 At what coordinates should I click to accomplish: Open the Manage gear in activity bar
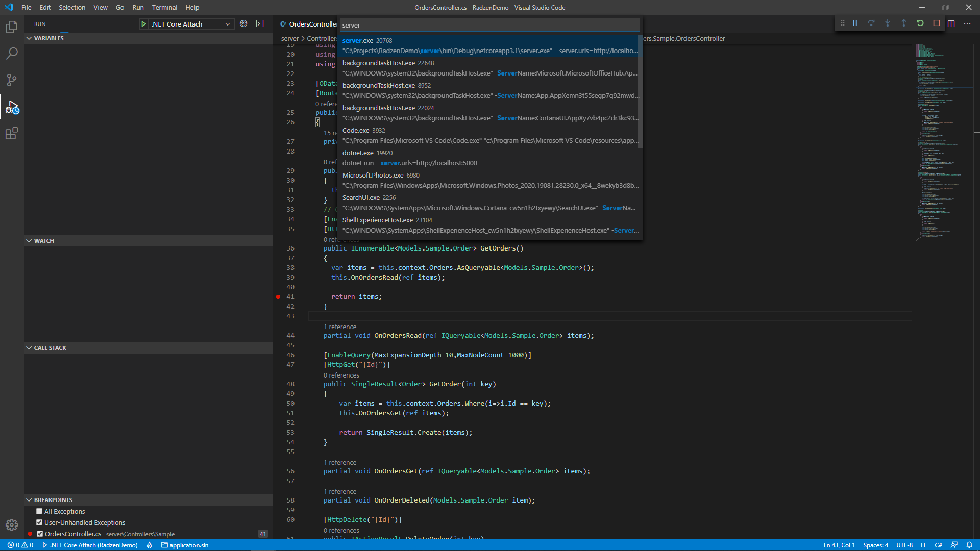click(x=11, y=525)
